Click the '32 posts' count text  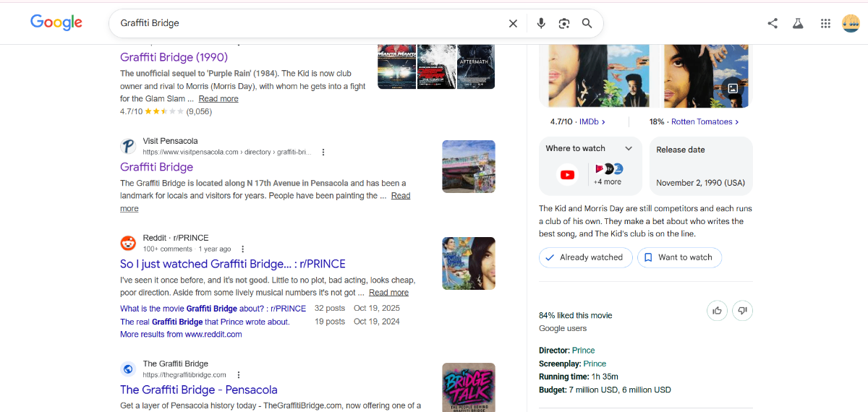point(330,309)
